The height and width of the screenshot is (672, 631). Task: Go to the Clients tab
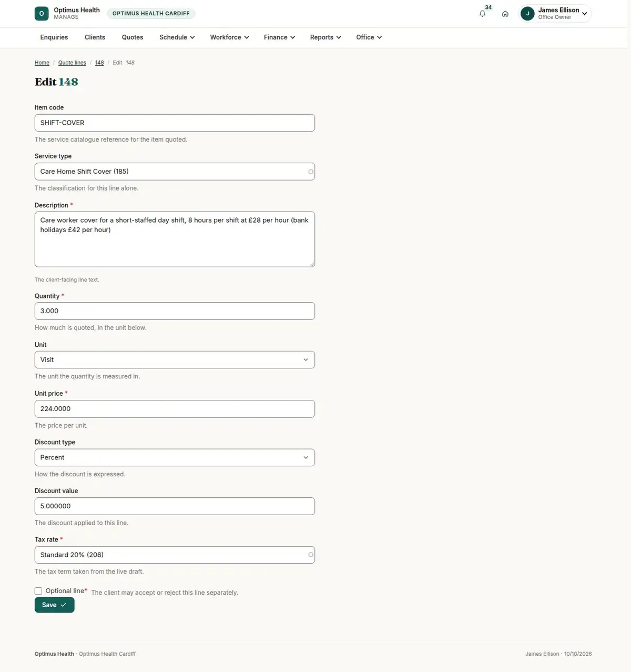pos(95,37)
